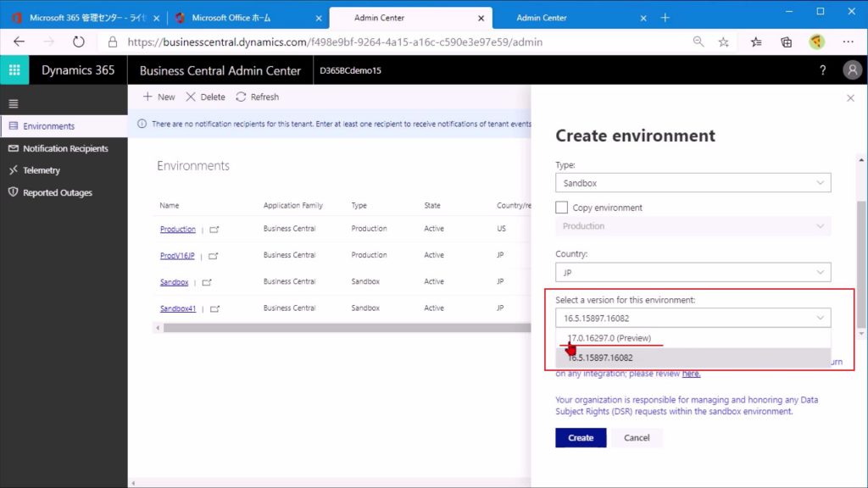Screen dimensions: 868x488
Task: Click the Dynamics 365 header title
Action: pos(78,70)
